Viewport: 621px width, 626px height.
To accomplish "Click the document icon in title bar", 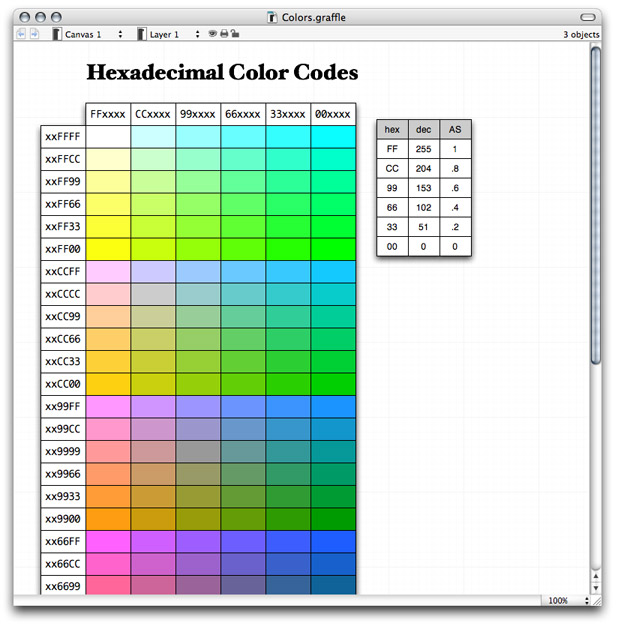I will (x=273, y=17).
